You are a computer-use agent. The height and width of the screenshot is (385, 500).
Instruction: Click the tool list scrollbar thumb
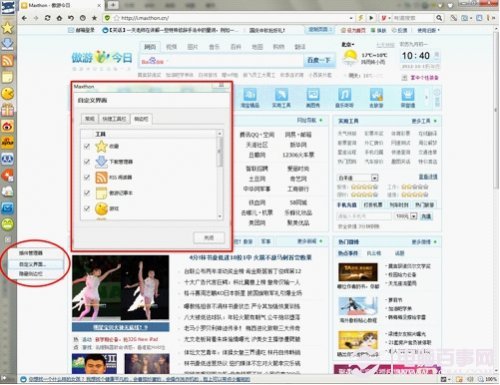(219, 152)
